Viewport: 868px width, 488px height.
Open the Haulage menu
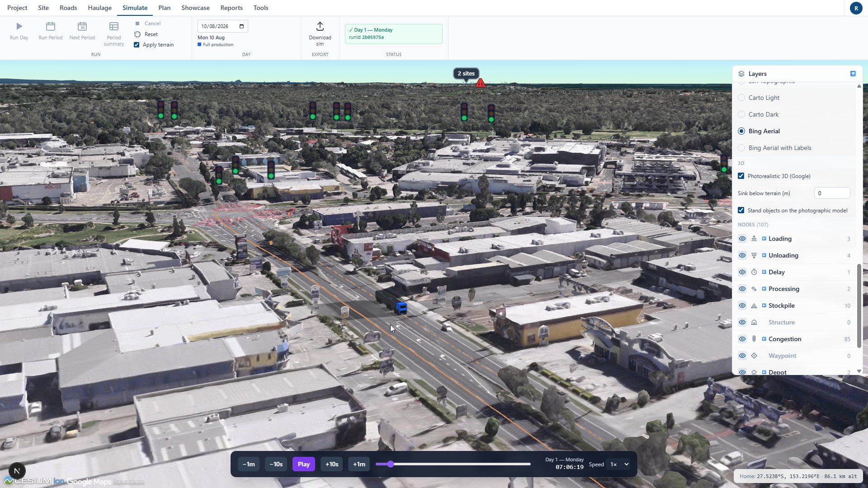tap(99, 8)
